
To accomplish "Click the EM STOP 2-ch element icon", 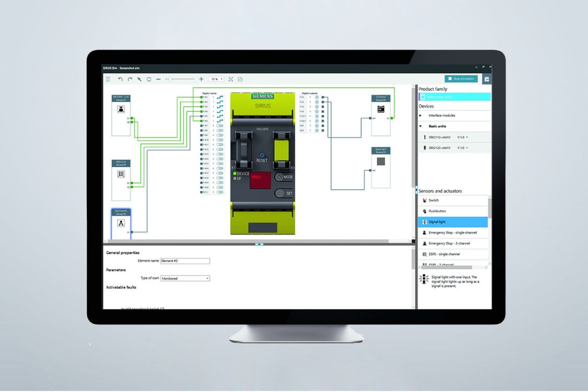I will [121, 109].
